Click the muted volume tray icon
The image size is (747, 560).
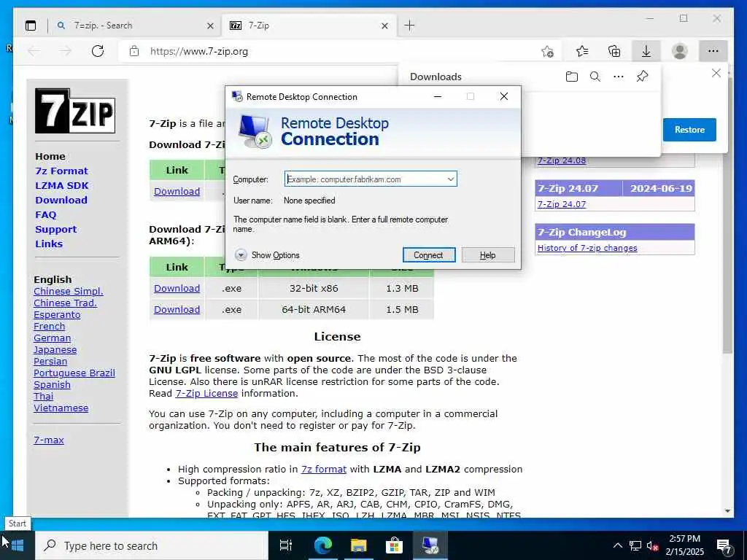652,545
